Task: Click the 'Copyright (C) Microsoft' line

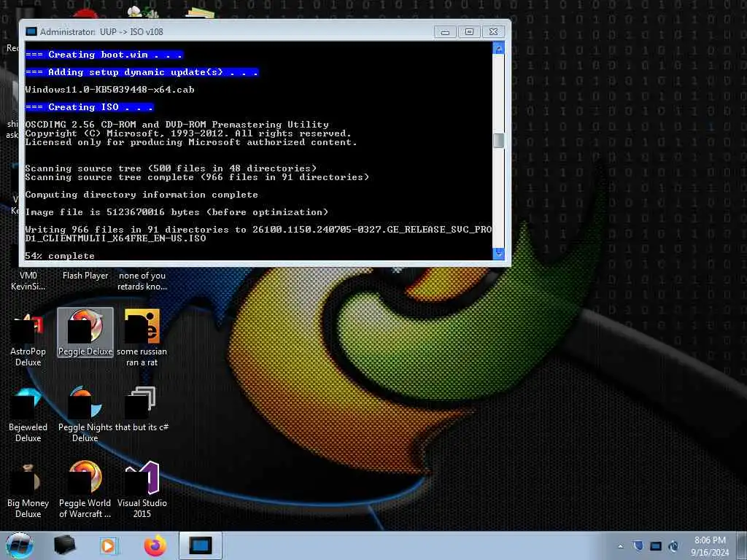Action: 188,133
